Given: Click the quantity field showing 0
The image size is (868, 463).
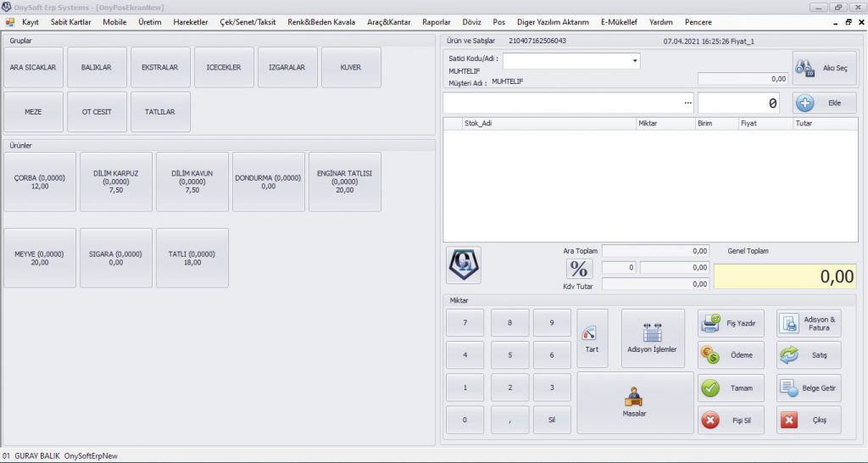Looking at the screenshot, I should click(x=738, y=103).
